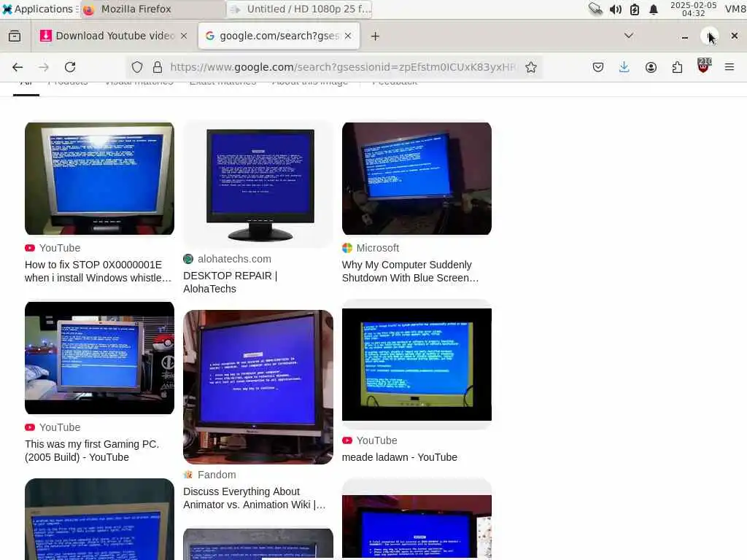Open the AlohaTechs black monitor thumbnail
The image size is (747, 560).
(x=258, y=184)
